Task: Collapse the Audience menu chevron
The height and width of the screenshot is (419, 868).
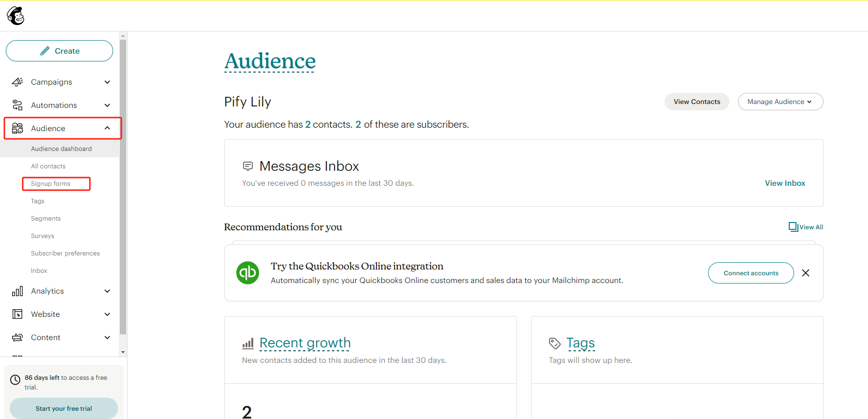Action: 107,128
